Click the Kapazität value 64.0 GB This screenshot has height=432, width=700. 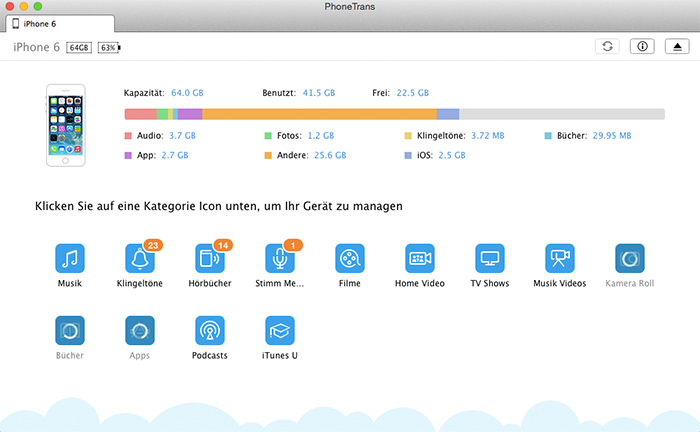(187, 93)
